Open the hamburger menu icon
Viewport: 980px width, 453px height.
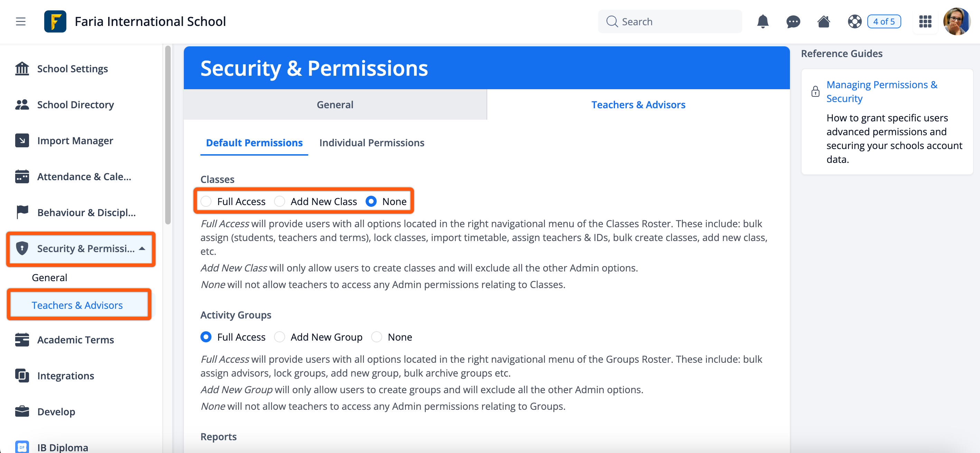click(x=20, y=21)
